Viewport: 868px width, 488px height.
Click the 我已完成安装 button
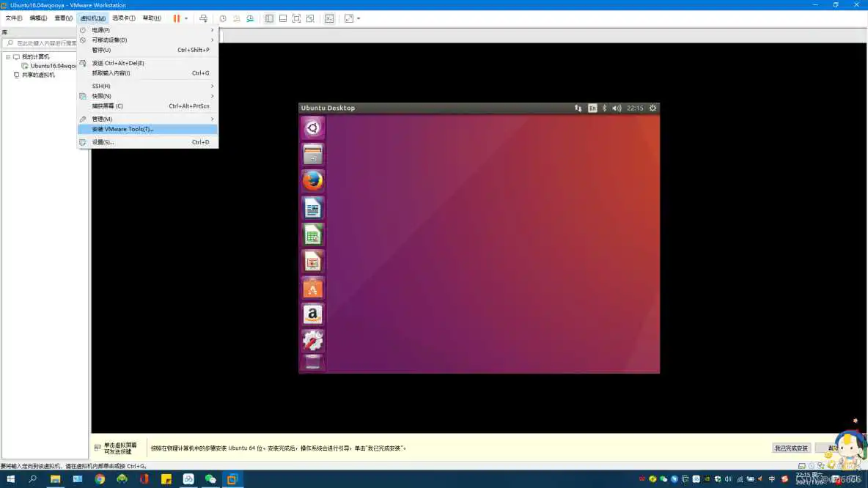click(x=792, y=448)
